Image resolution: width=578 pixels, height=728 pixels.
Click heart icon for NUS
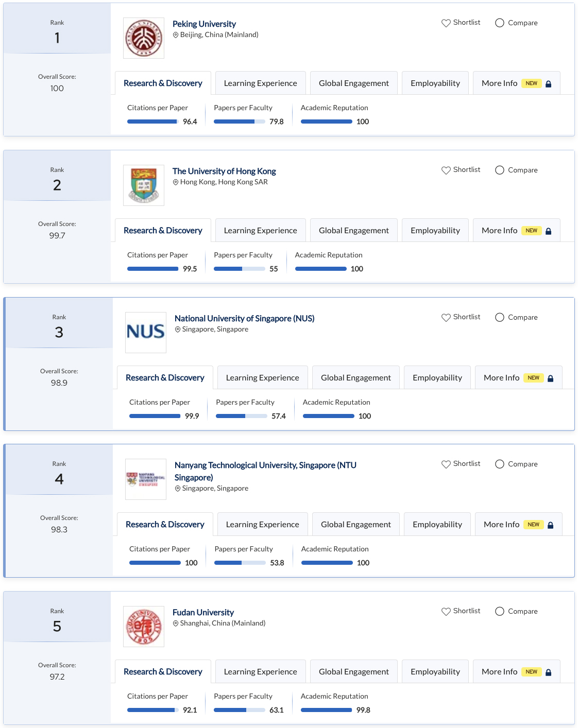coord(446,318)
